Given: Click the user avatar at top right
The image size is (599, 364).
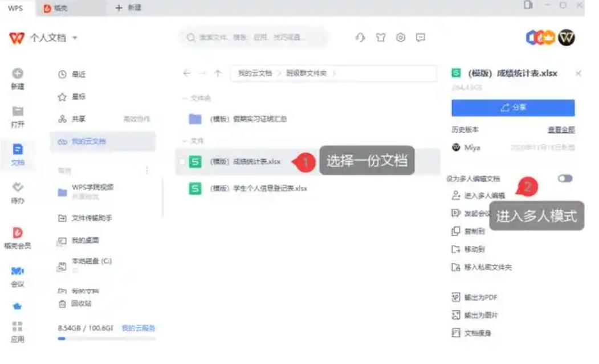Looking at the screenshot, I should 566,38.
